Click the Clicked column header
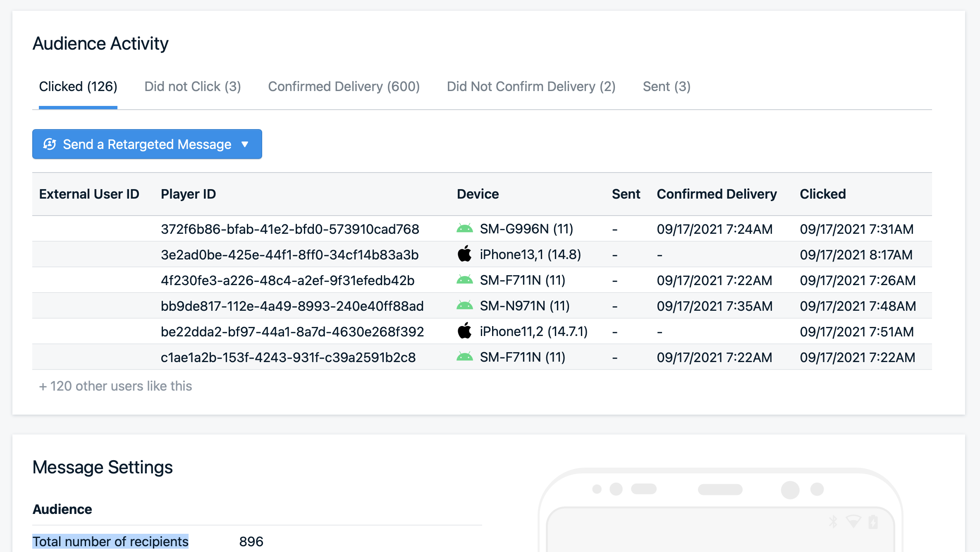 823,194
